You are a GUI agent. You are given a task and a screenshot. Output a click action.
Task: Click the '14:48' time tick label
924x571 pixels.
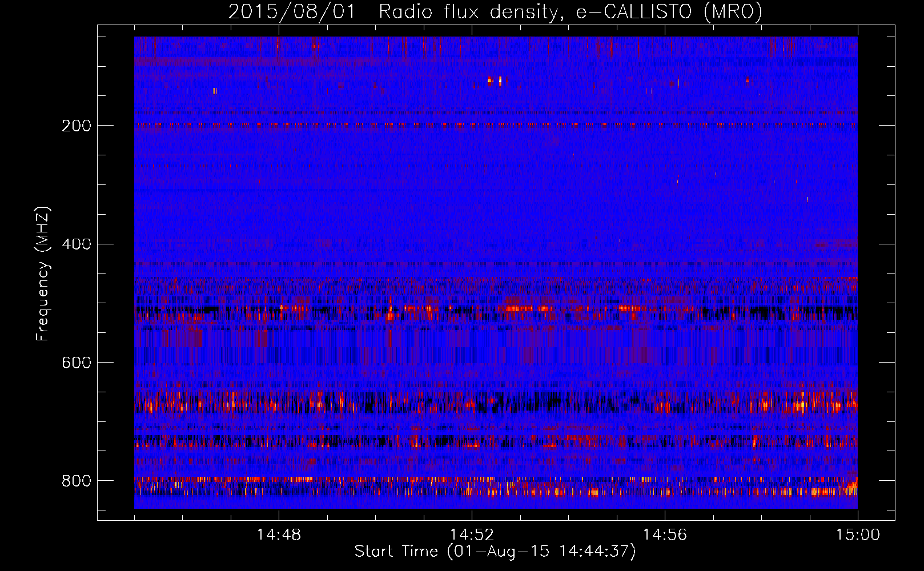click(279, 535)
